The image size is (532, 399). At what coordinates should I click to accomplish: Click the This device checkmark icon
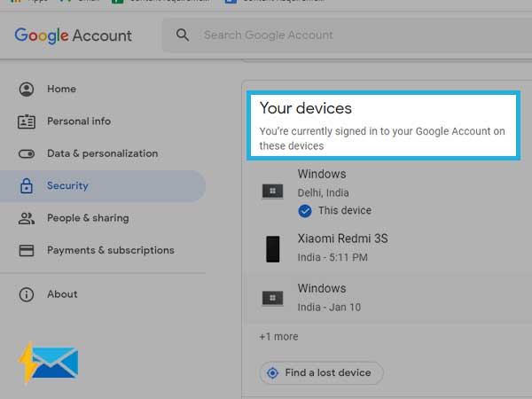coord(305,211)
